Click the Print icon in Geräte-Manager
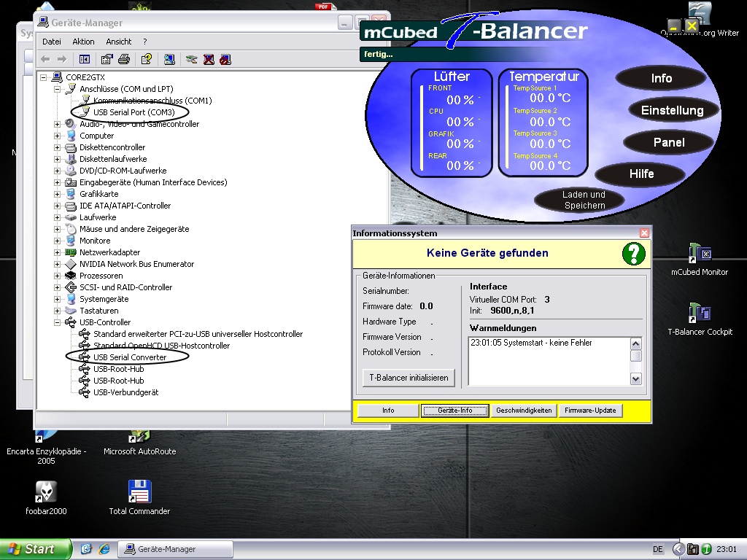This screenshot has width=747, height=560. pyautogui.click(x=124, y=59)
